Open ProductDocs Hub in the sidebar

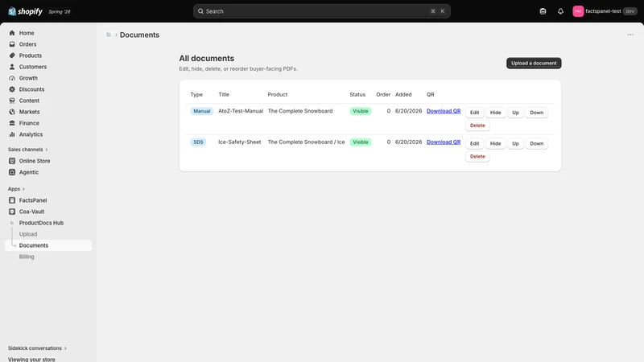pos(41,223)
